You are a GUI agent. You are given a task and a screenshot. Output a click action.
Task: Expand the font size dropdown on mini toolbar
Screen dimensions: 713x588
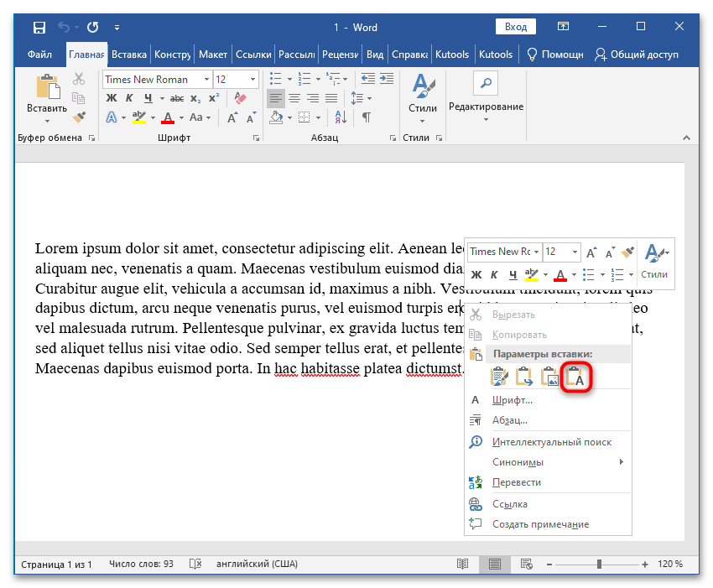pyautogui.click(x=574, y=252)
